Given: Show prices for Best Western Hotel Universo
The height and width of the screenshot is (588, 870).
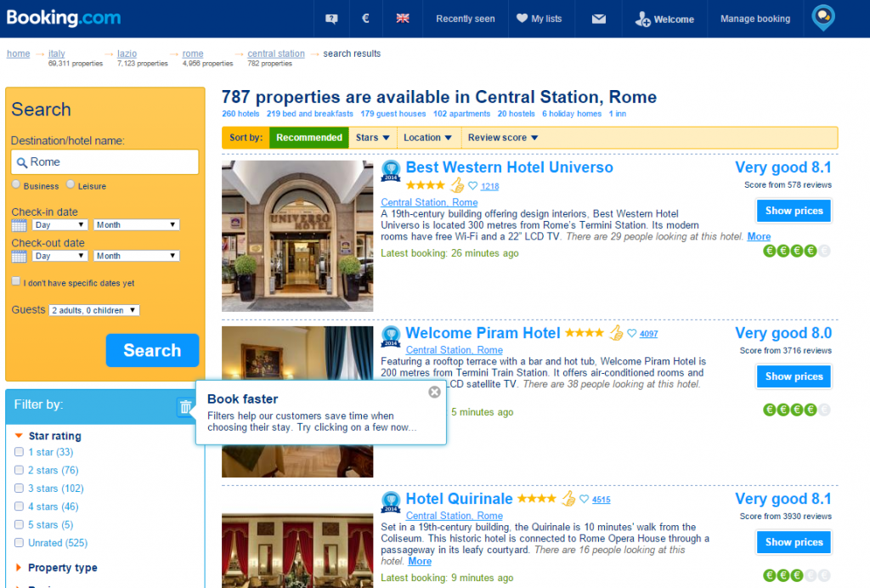Looking at the screenshot, I should click(794, 211).
